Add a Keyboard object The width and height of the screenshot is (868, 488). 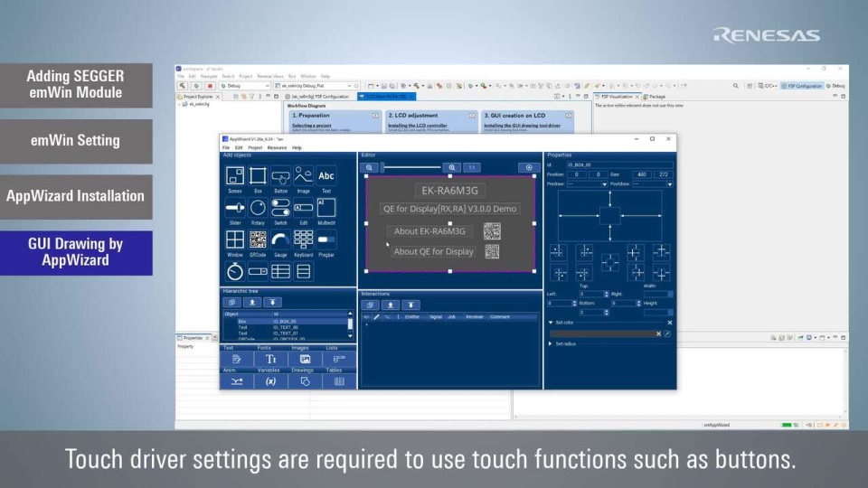pyautogui.click(x=304, y=239)
